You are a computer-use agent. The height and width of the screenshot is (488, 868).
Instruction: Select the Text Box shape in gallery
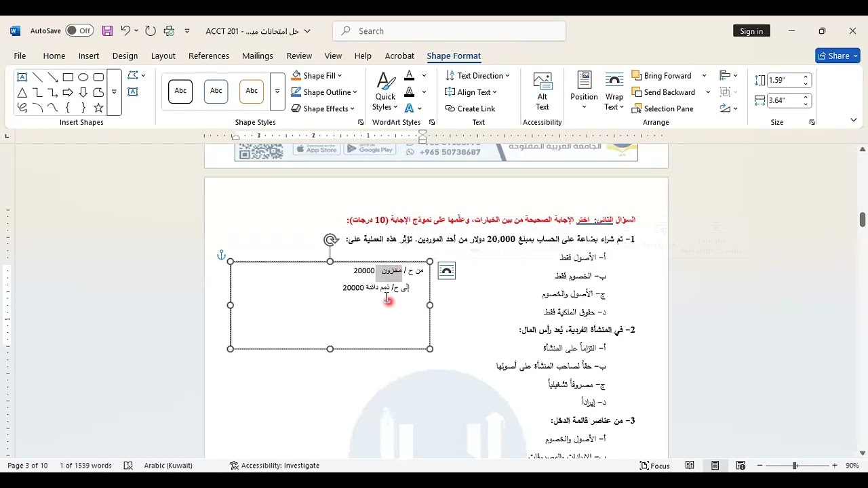tap(22, 77)
